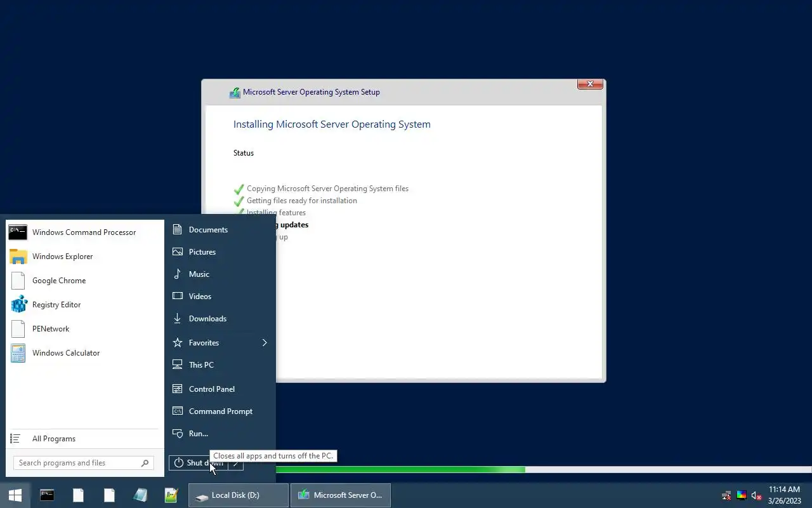Switch to Microsoft Server O... taskbar button

point(341,495)
